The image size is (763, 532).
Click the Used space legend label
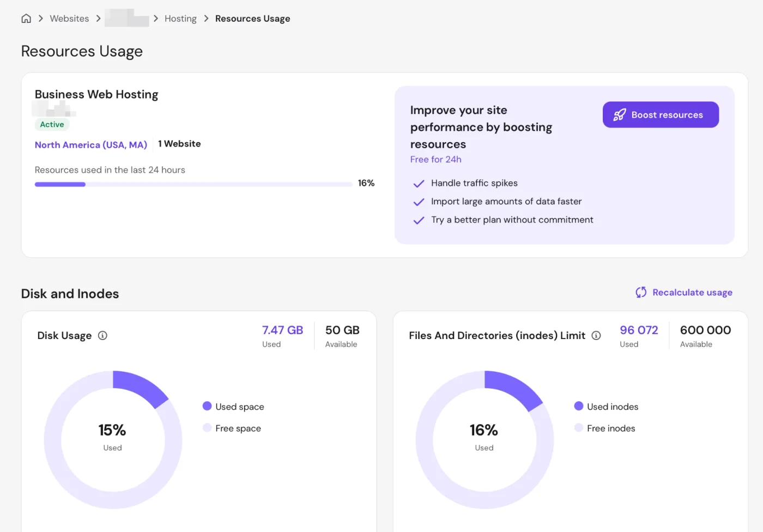pyautogui.click(x=240, y=407)
